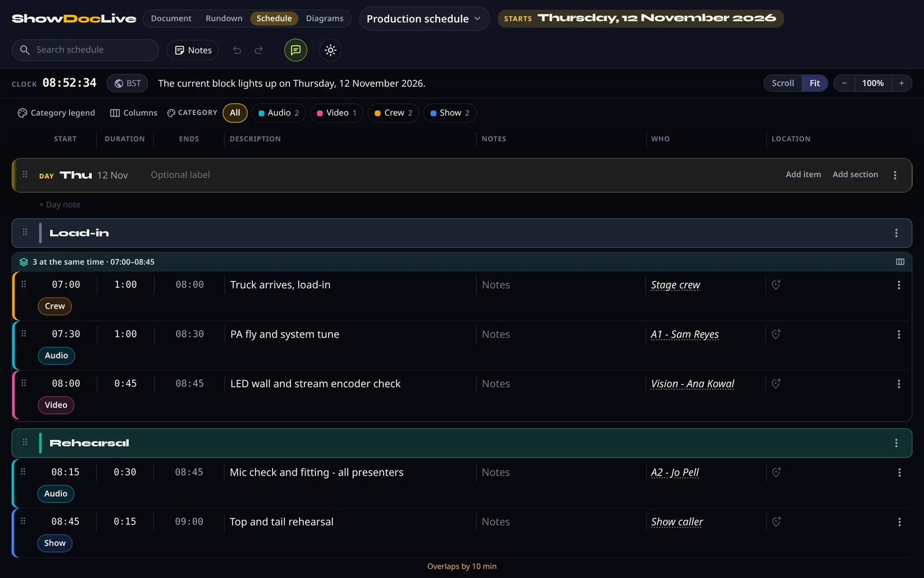Open the Crew category tag on Truck arrives

(x=55, y=306)
